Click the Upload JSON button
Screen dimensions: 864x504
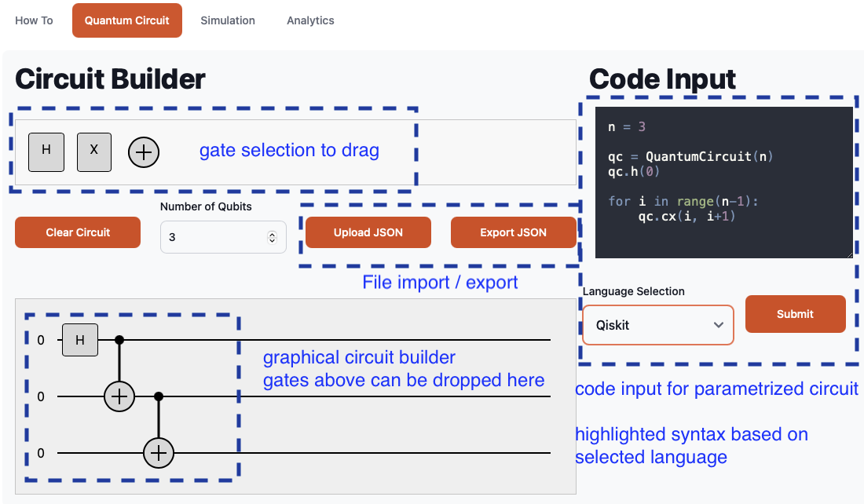(368, 232)
